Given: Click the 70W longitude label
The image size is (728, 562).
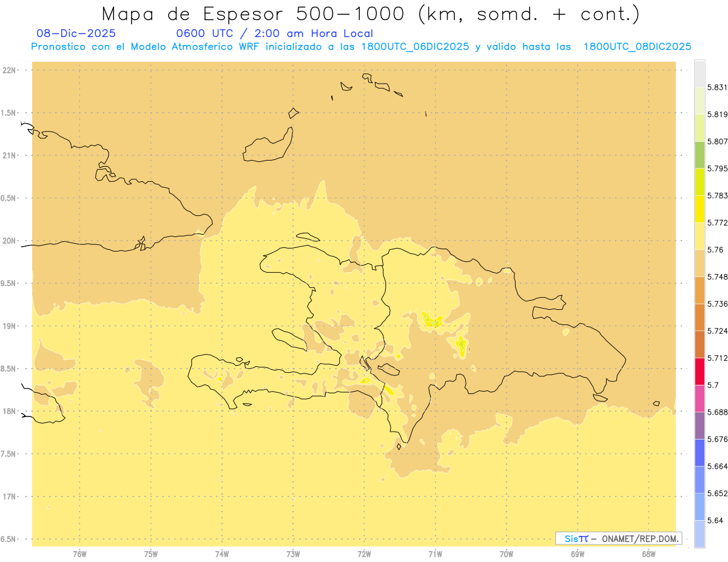Looking at the screenshot, I should 507,554.
